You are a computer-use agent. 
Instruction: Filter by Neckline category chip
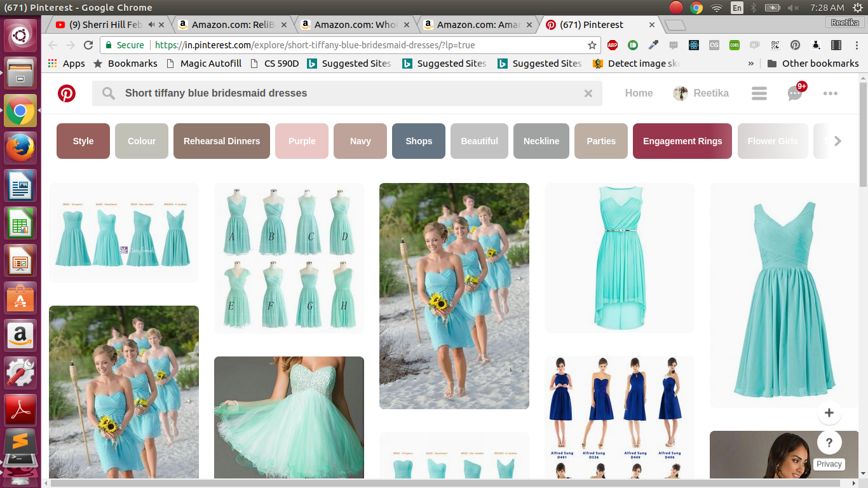point(541,141)
